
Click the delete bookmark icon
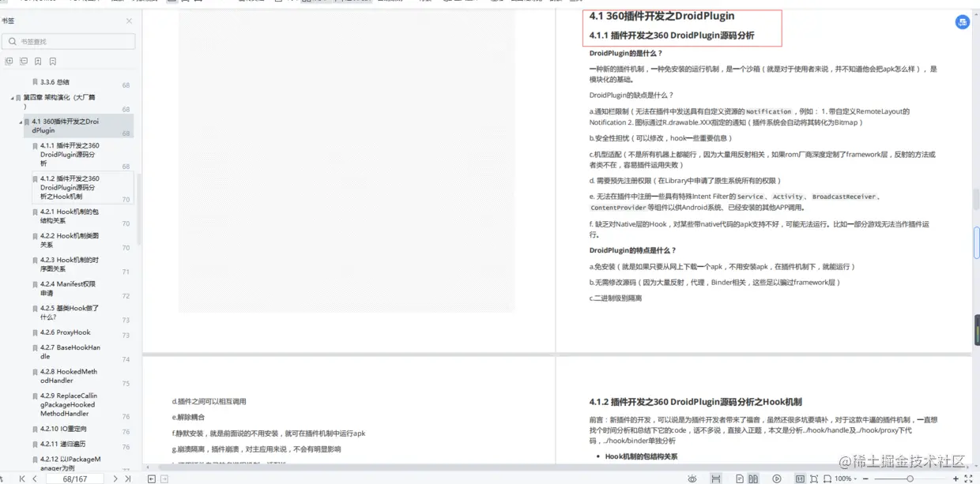click(53, 61)
